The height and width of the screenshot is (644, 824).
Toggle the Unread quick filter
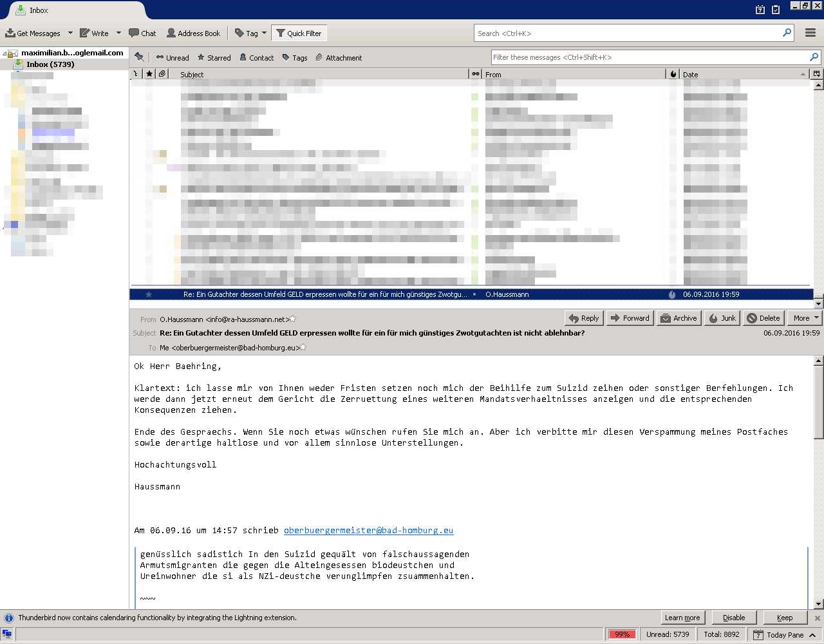click(172, 57)
